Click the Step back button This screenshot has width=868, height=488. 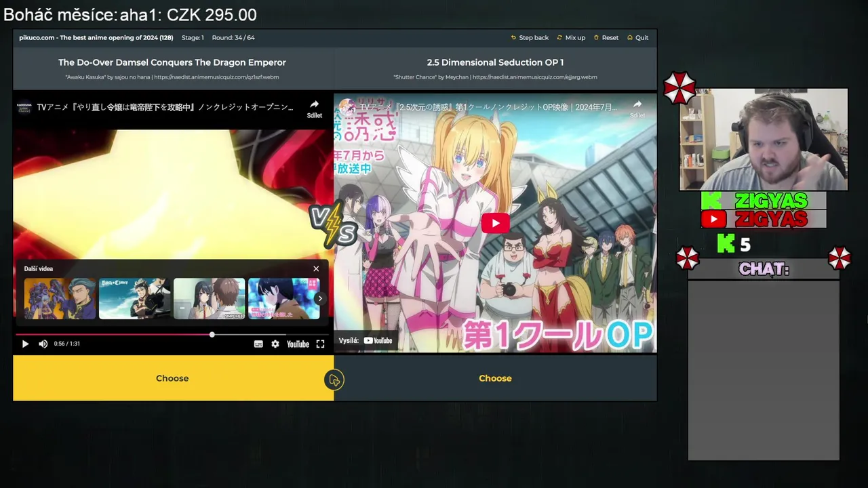tap(530, 38)
